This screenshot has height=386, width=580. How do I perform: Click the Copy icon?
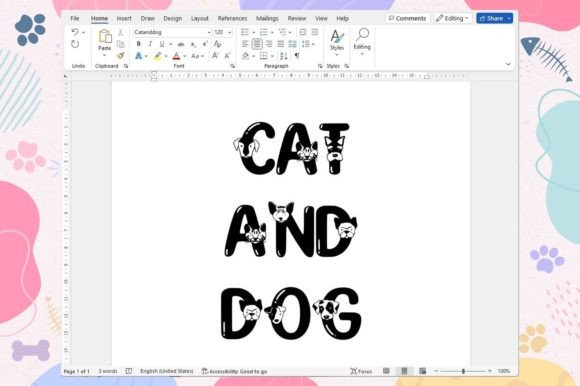coord(120,44)
